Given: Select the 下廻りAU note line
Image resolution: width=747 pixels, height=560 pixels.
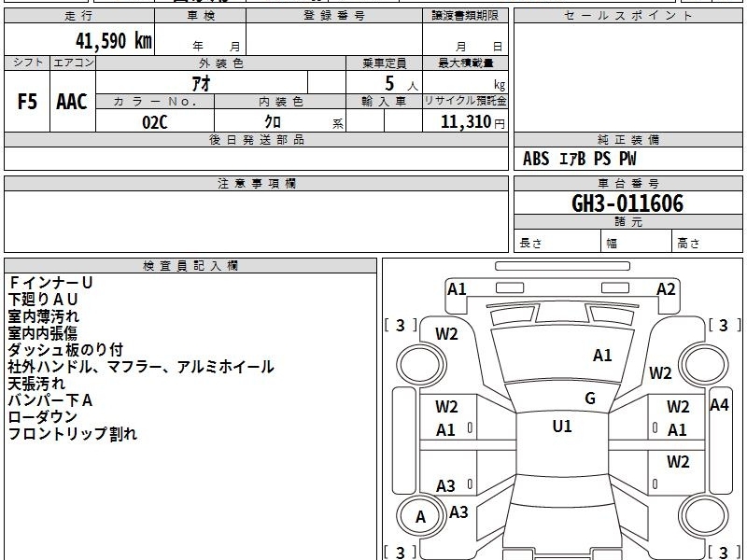Looking at the screenshot, I should [x=43, y=300].
